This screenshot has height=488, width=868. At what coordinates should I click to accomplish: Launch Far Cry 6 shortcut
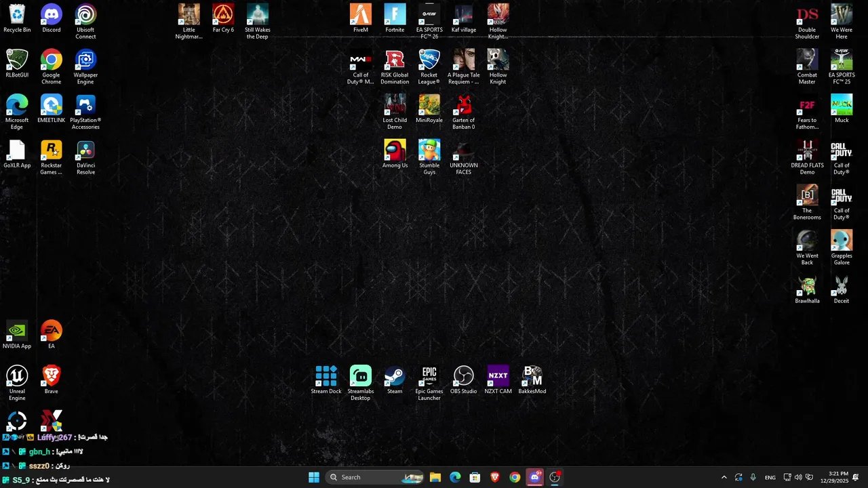point(223,18)
